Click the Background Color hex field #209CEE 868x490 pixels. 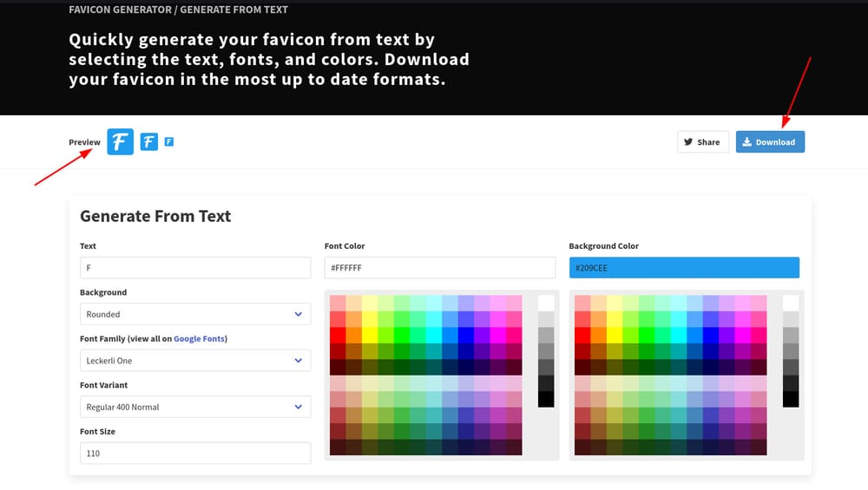point(684,268)
